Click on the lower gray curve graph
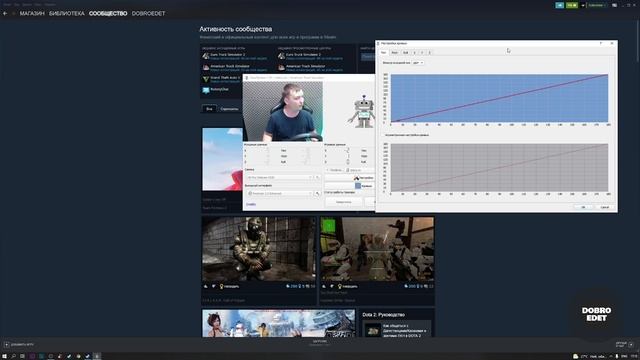This screenshot has height=360, width=640. 499,167
